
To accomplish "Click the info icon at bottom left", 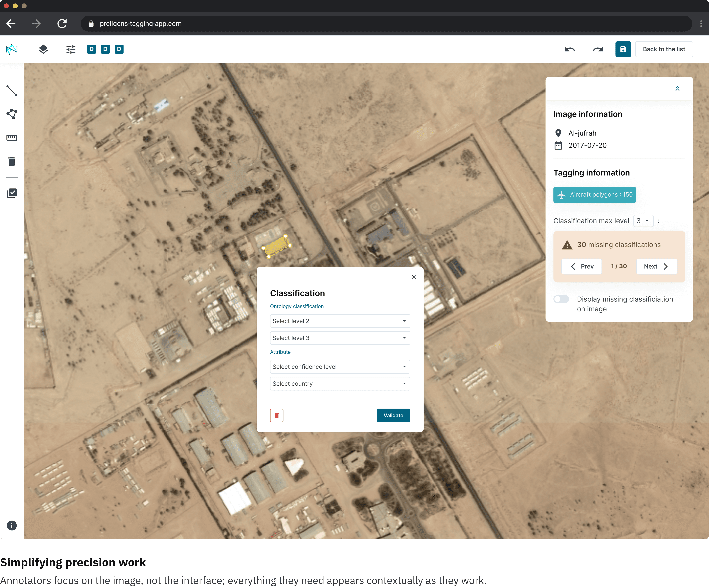I will (12, 525).
